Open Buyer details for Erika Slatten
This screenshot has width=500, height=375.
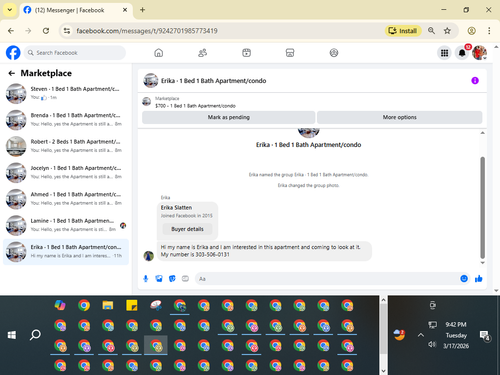[187, 229]
